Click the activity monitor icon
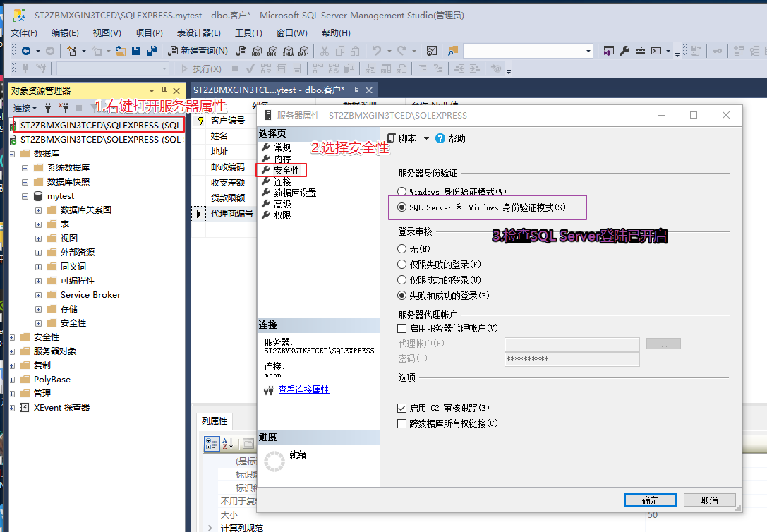Screen dimensions: 767x532 click(x=431, y=50)
